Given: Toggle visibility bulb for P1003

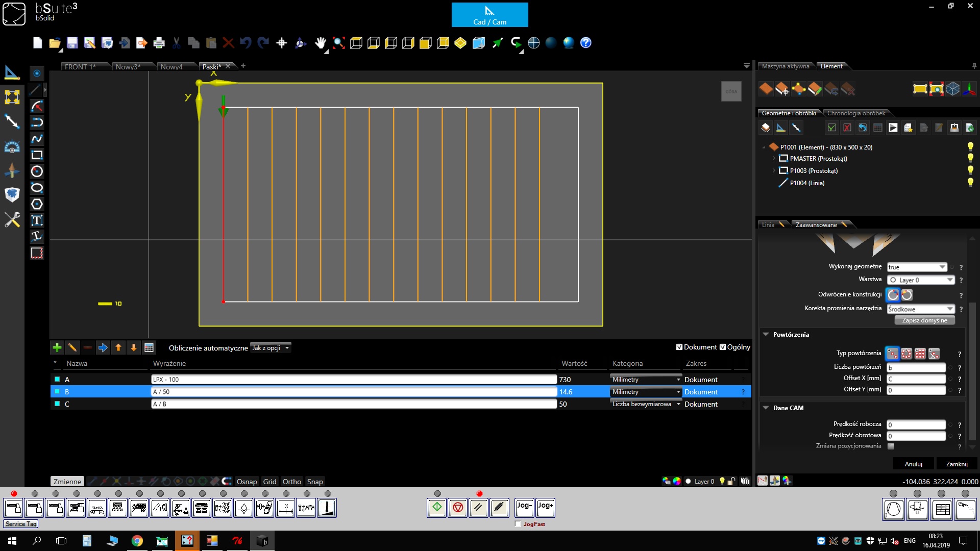Looking at the screenshot, I should 970,170.
